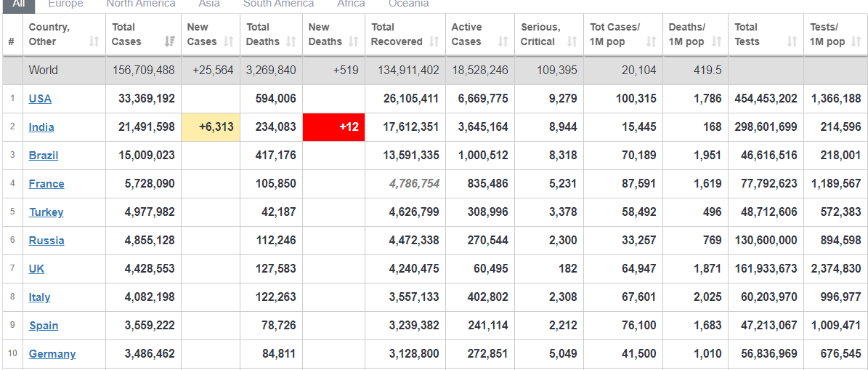Open the India country link

[41, 126]
